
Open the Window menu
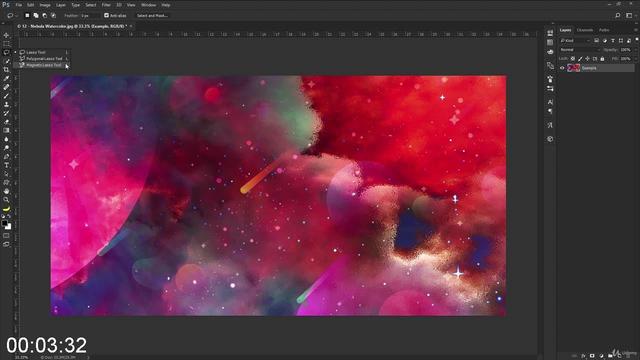[x=149, y=5]
